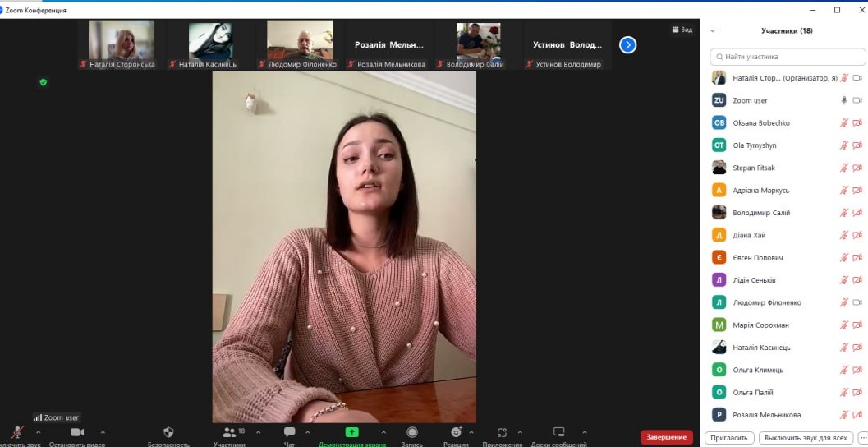Show next video thumbnails with blue arrow
This screenshot has height=447, width=868.
tap(627, 45)
